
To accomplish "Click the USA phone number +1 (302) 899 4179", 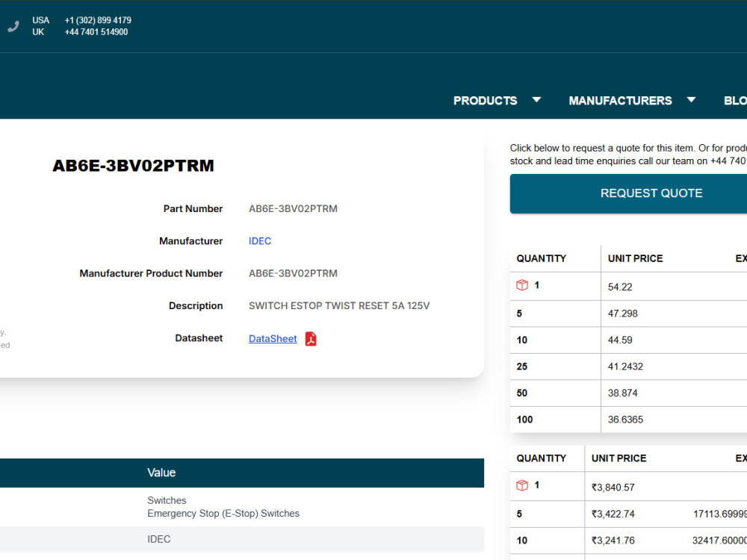I will (x=98, y=20).
